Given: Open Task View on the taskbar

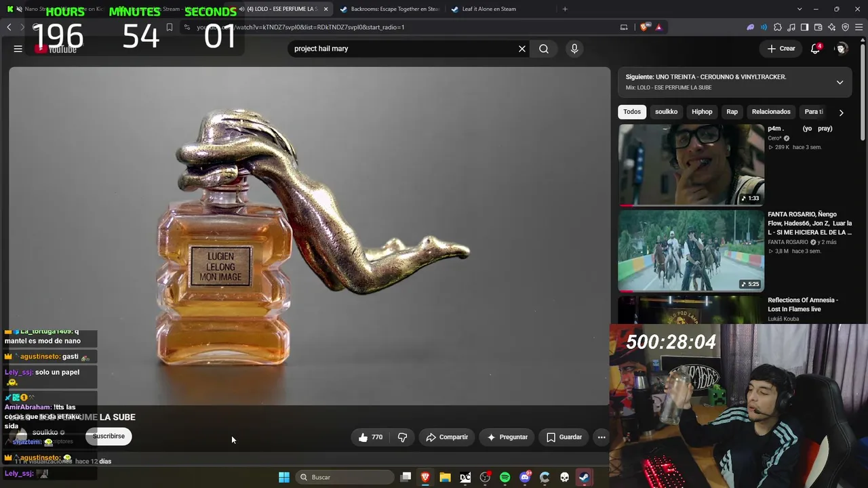Looking at the screenshot, I should 406,477.
